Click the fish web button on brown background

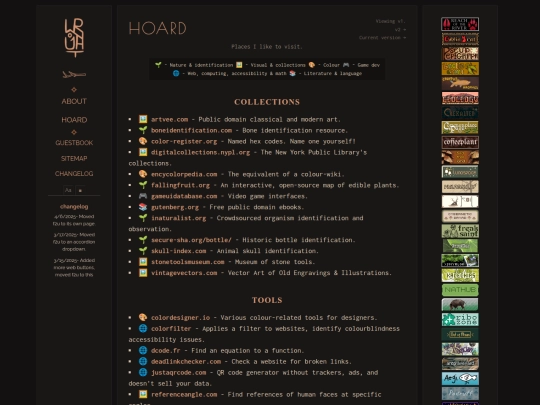pos(460,83)
